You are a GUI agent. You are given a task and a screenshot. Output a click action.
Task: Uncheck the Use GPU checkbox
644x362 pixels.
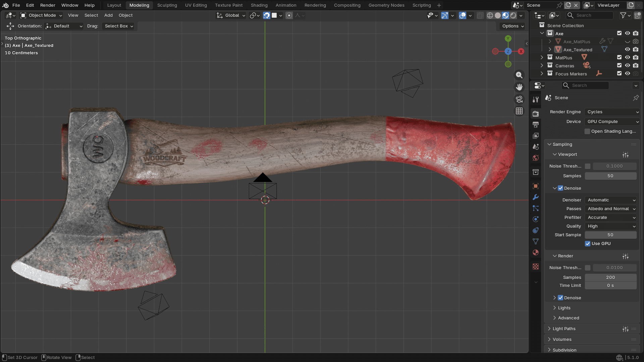point(588,244)
